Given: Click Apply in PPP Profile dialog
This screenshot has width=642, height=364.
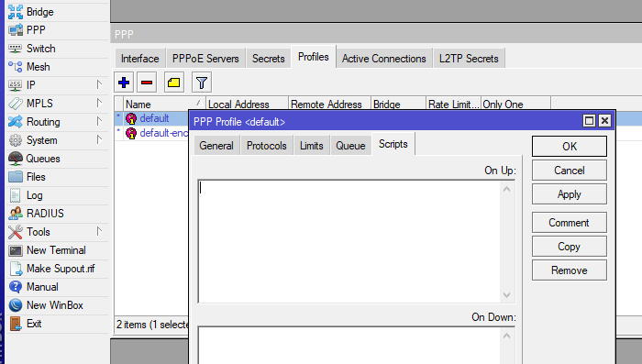Looking at the screenshot, I should [570, 194].
